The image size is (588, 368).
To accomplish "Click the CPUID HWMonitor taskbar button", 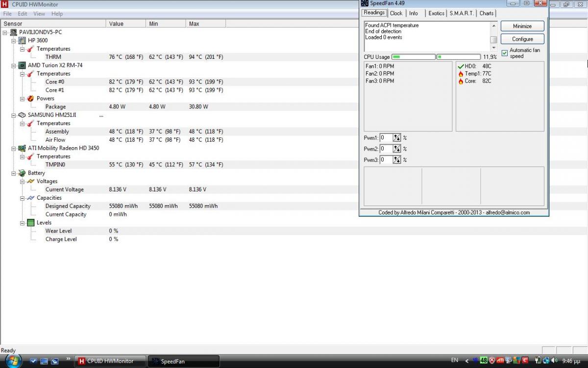I will click(110, 361).
